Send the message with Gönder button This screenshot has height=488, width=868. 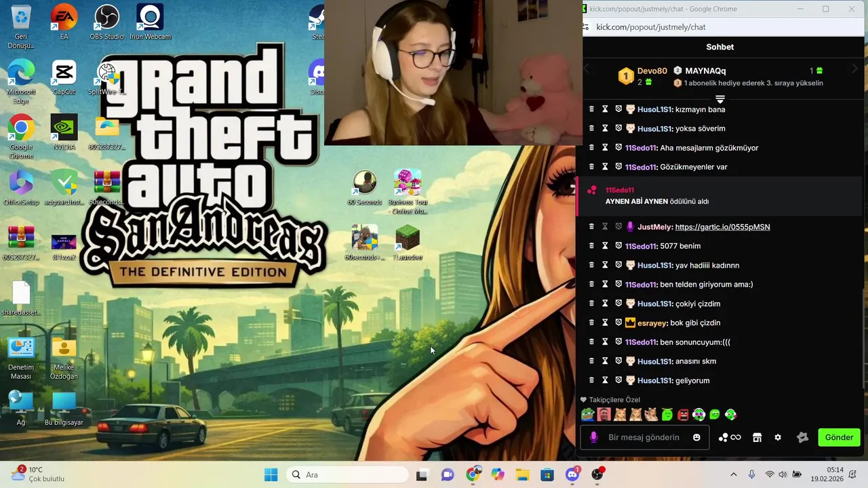coord(839,437)
